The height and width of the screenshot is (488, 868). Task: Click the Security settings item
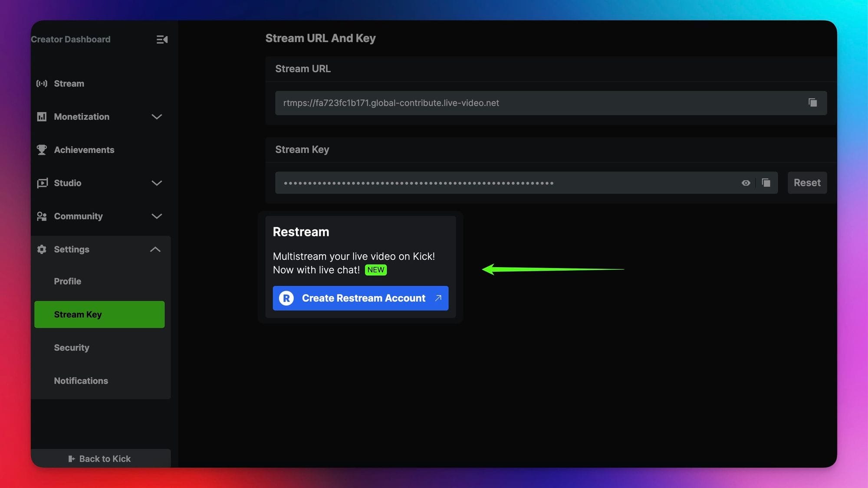point(72,347)
